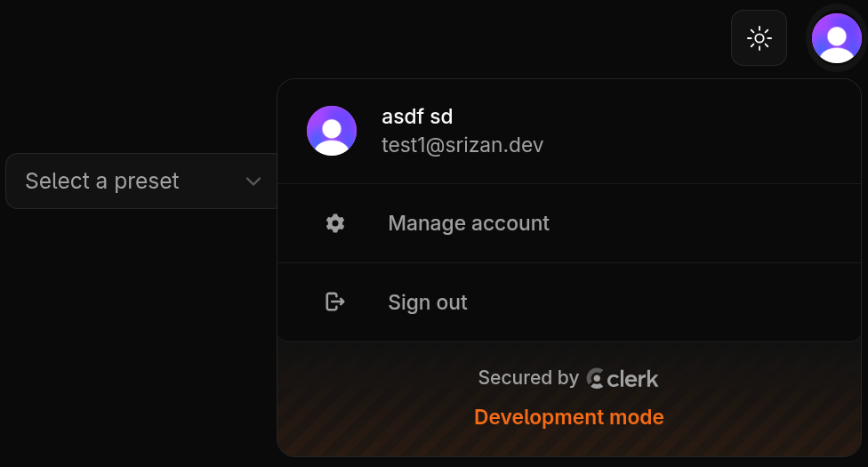Click the blank area right of Sign out

pos(694,302)
